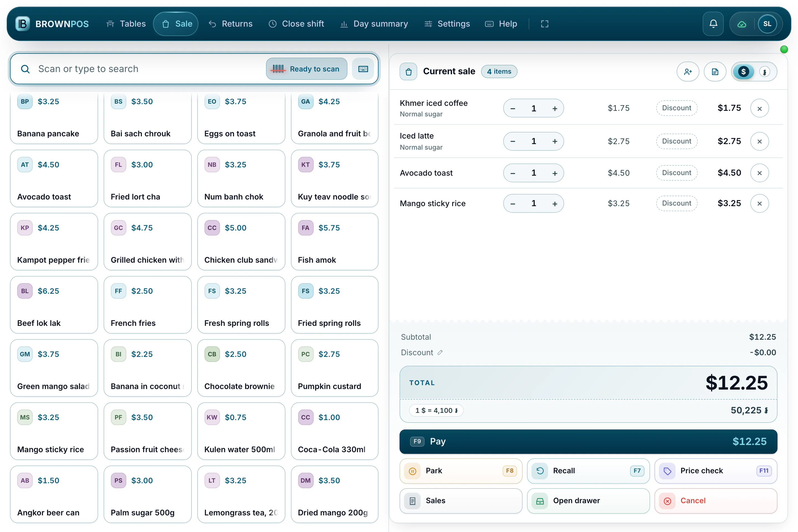Open the SL user profile menu
This screenshot has width=798, height=532.
(x=767, y=24)
